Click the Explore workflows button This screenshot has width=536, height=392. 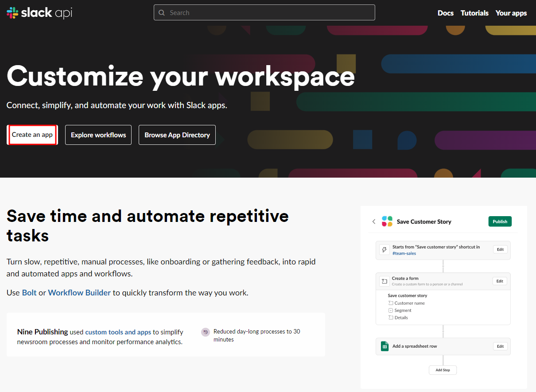[x=98, y=135]
